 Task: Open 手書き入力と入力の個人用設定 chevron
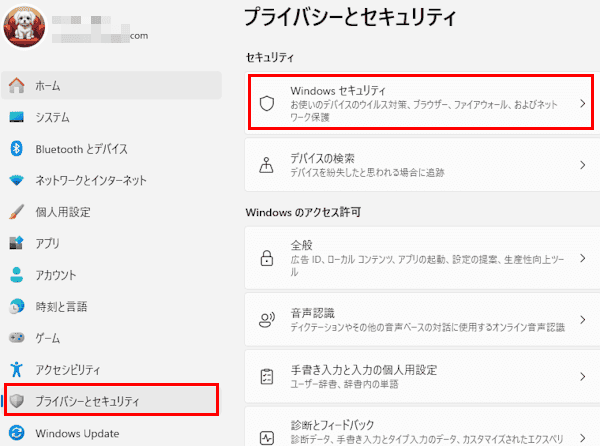click(x=582, y=376)
